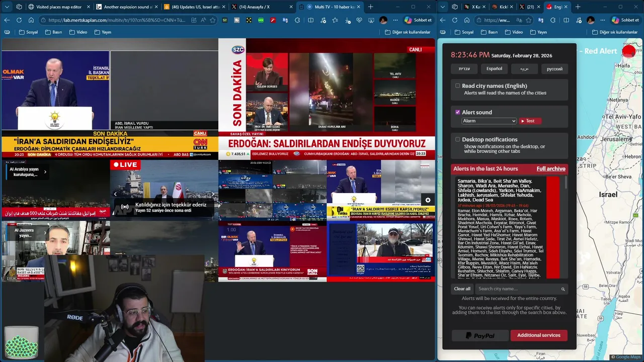Bookmark the Multi TV page with star icon
This screenshot has width=644, height=362.
pyautogui.click(x=213, y=20)
